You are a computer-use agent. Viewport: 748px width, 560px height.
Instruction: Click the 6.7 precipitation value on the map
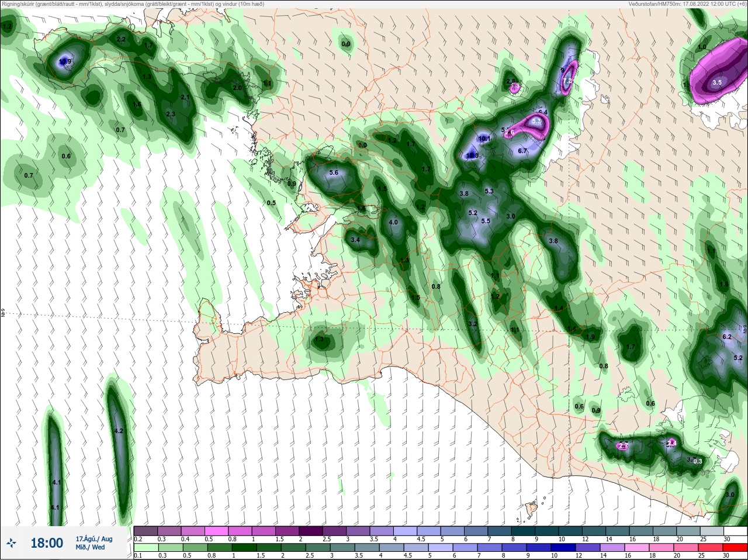(522, 151)
